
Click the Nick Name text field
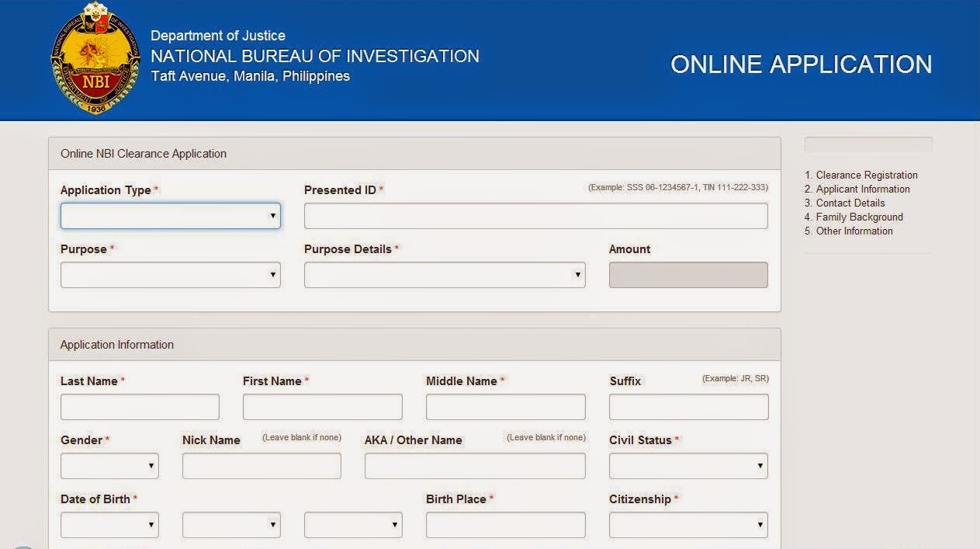[261, 466]
